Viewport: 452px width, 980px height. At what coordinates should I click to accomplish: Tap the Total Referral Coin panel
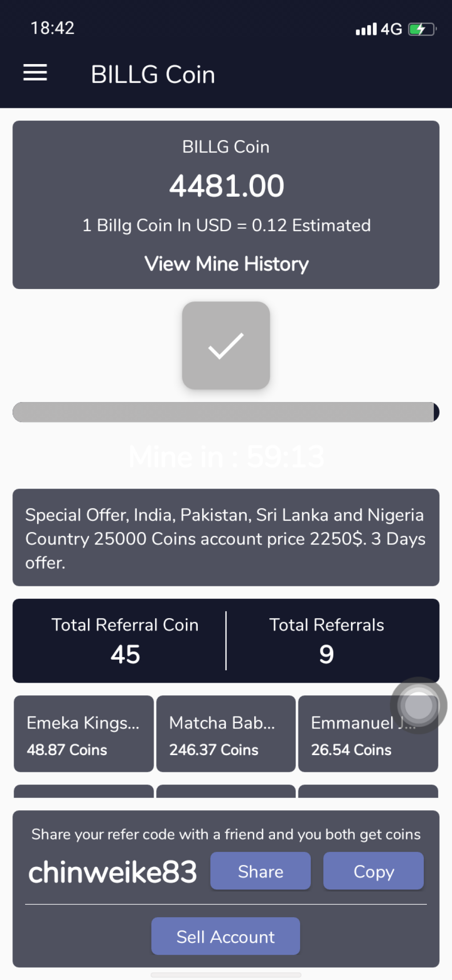[125, 641]
